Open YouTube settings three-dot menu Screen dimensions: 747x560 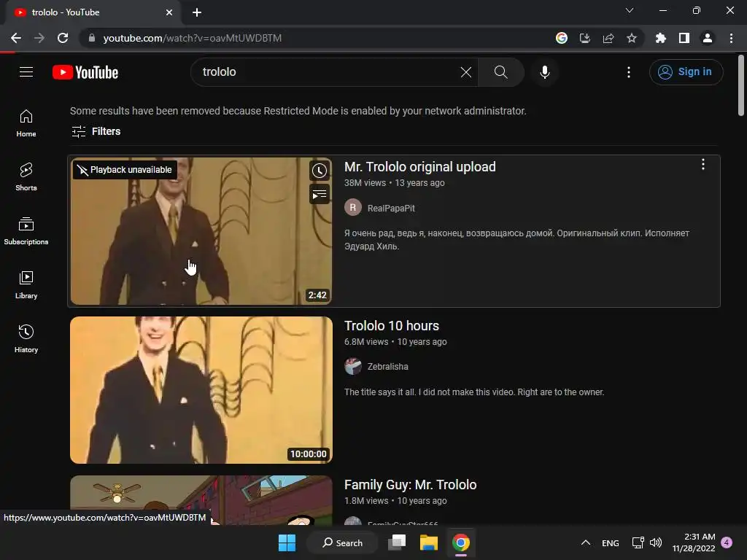(628, 72)
